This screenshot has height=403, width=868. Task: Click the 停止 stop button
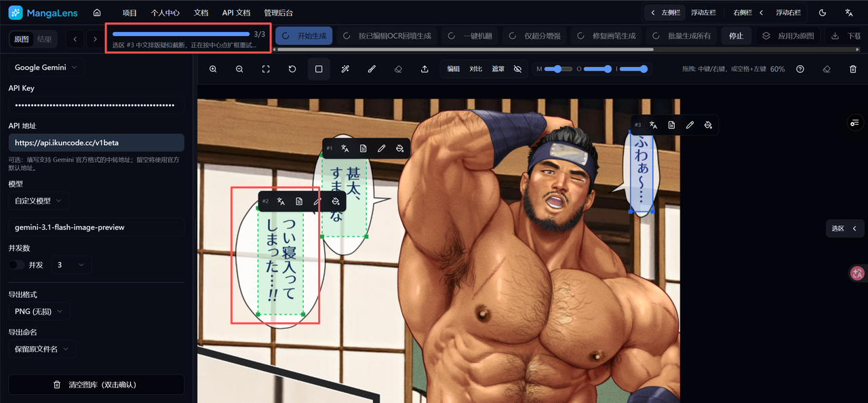point(736,36)
